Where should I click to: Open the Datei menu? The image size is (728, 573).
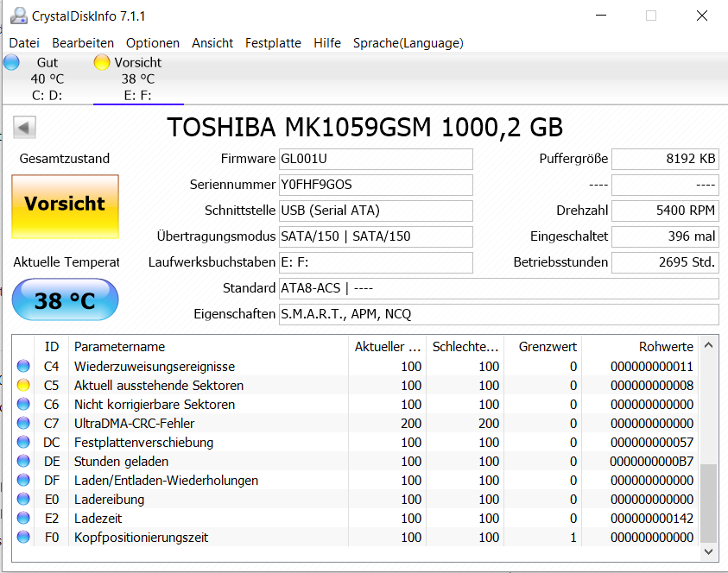[24, 43]
